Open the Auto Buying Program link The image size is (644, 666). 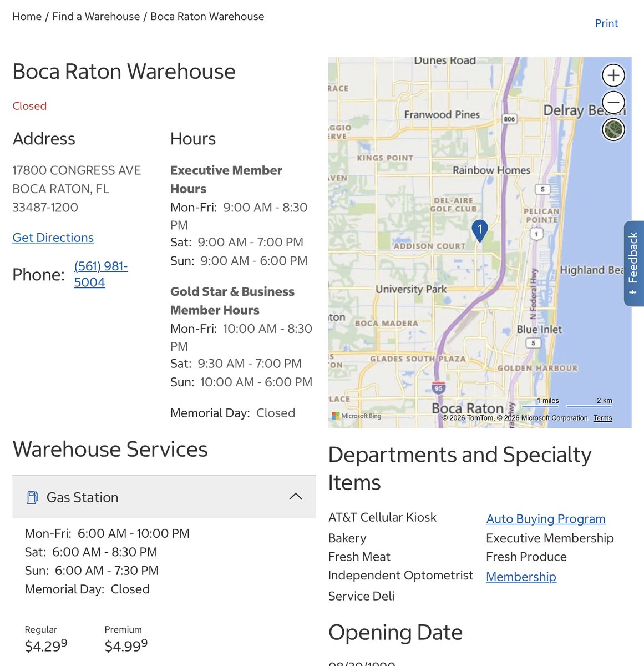coord(546,519)
